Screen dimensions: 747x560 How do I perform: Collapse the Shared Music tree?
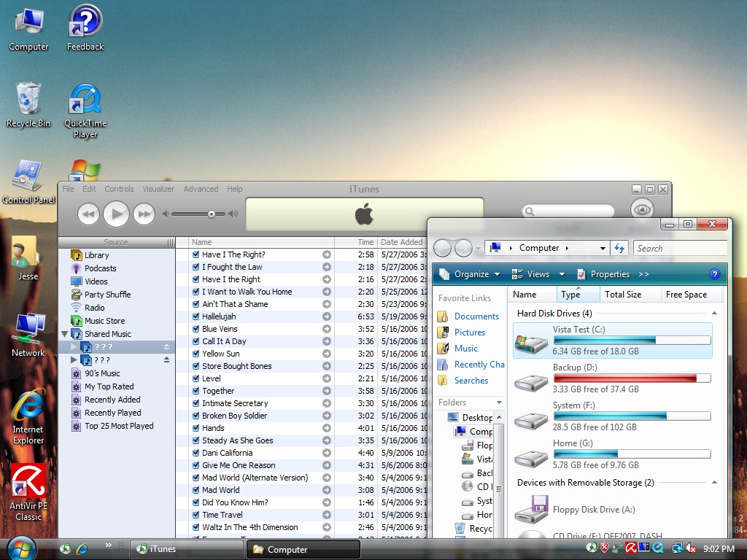pyautogui.click(x=65, y=334)
